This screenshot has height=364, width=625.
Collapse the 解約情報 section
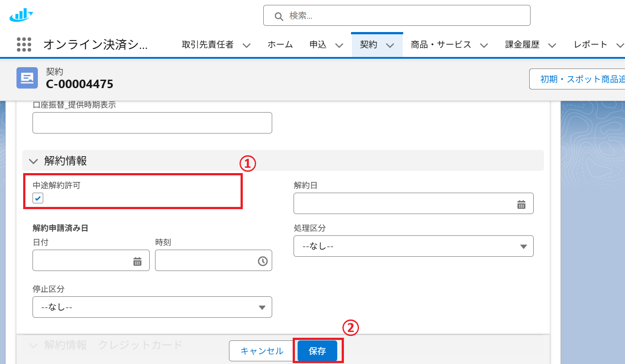click(33, 161)
